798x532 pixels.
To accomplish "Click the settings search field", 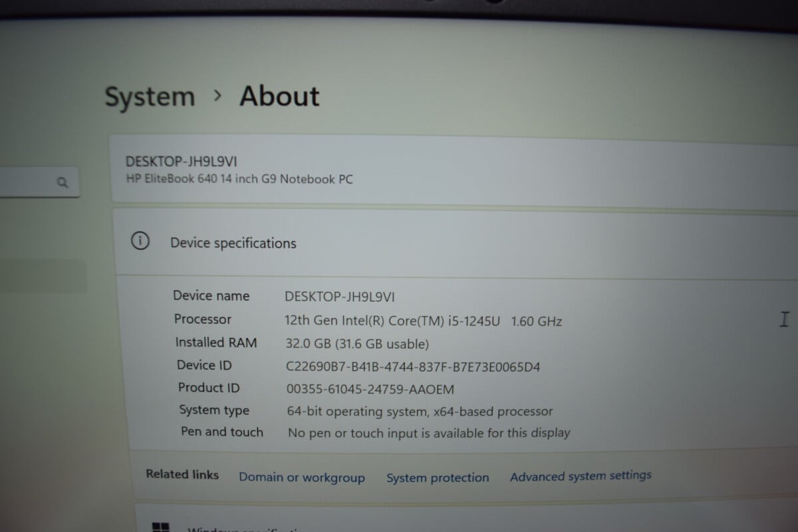I will (x=39, y=182).
